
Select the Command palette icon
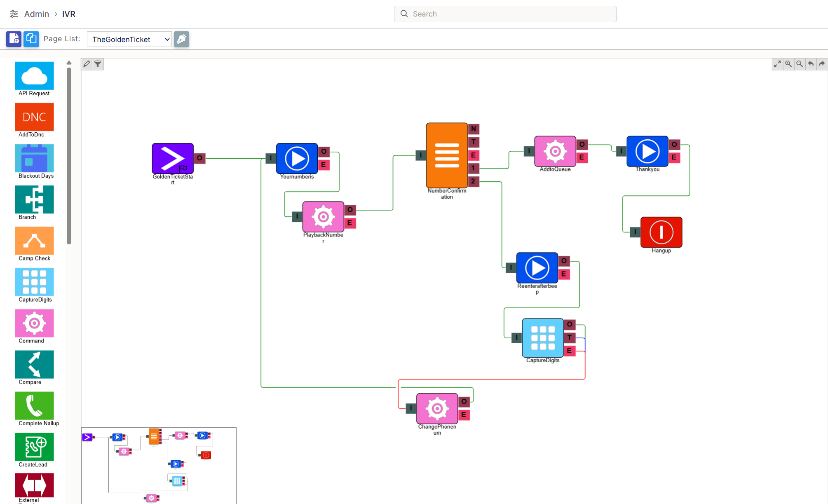coord(34,323)
